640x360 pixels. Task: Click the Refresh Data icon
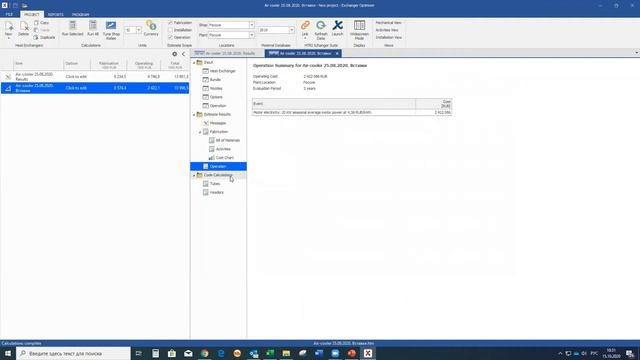321,25
